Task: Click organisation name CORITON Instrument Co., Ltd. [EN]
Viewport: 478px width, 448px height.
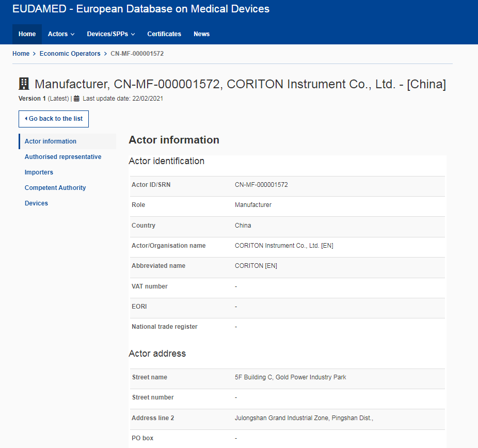Action: click(284, 246)
